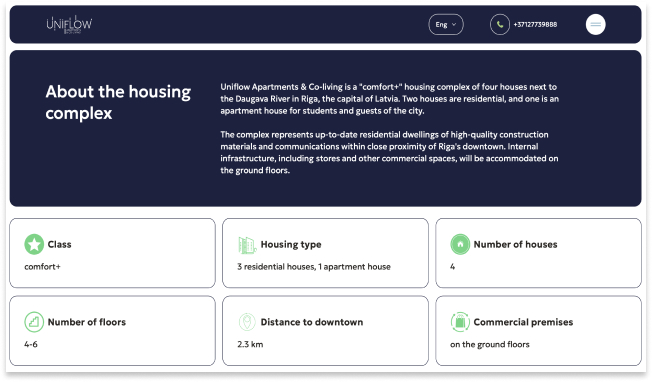This screenshot has width=652, height=382.
Task: Click the green phone icon
Action: click(499, 25)
